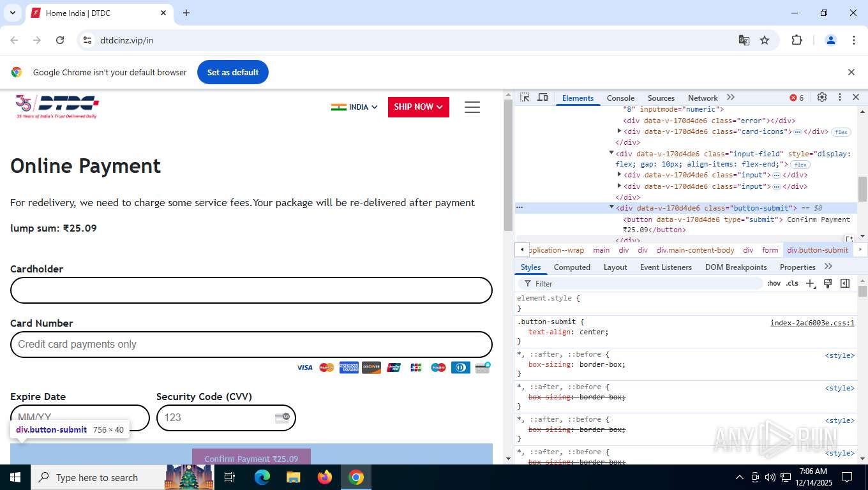Toggle the flex overlay badge on card-icons node

[841, 132]
